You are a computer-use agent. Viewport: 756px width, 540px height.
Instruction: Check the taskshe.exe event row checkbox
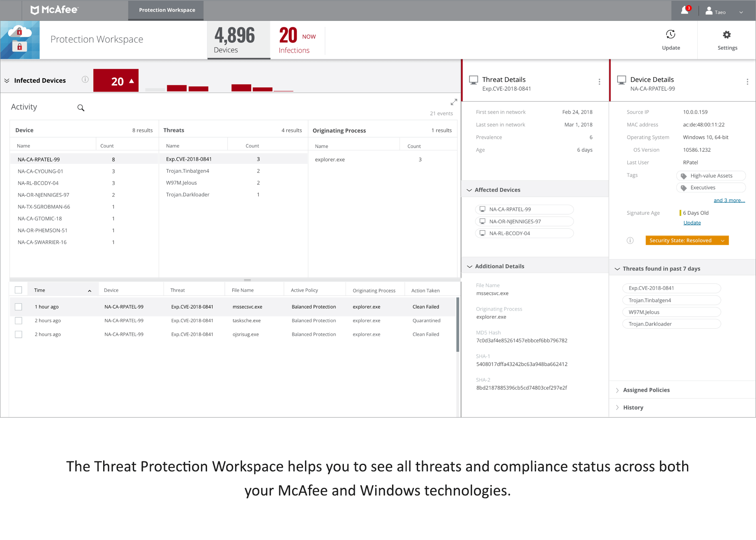tap(18, 320)
